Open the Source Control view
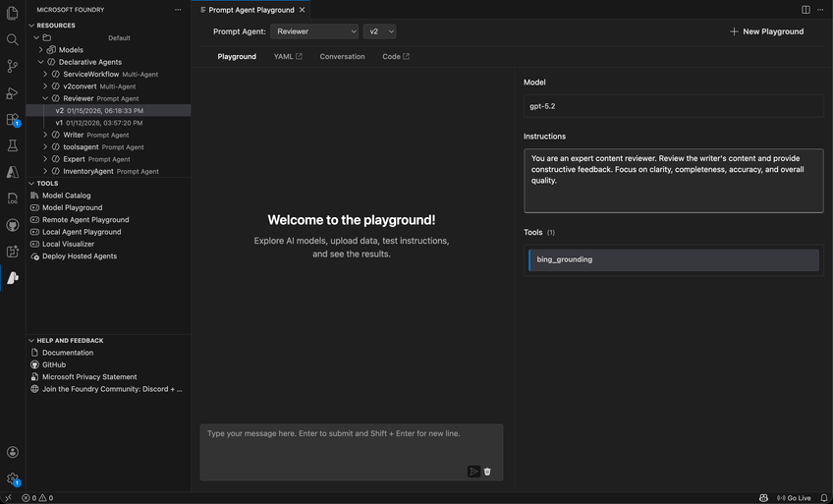Viewport: 833px width, 504px height. tap(13, 67)
